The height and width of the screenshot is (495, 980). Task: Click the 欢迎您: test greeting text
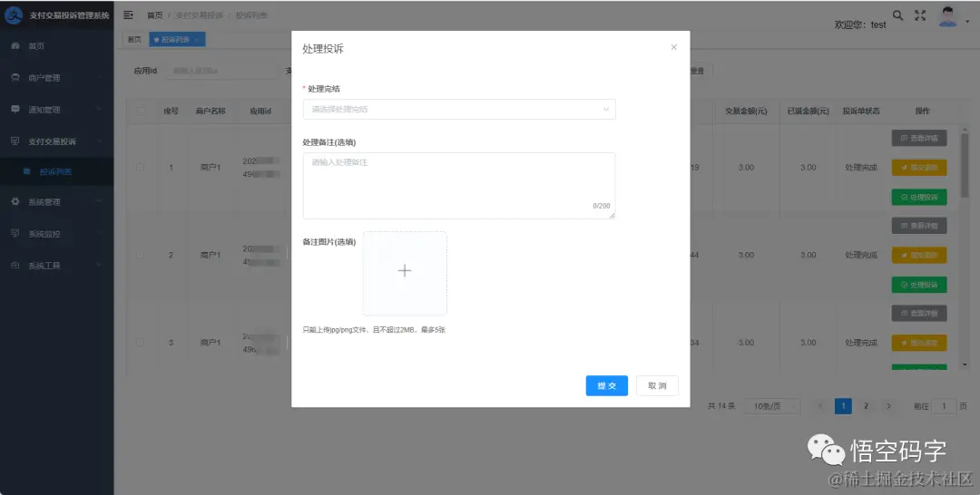(x=860, y=25)
